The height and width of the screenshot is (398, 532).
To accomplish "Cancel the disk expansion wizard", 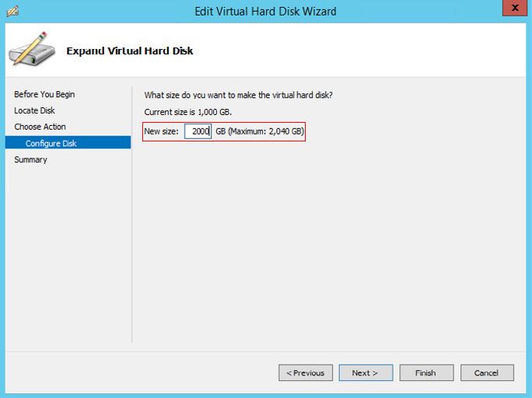I will pos(487,372).
